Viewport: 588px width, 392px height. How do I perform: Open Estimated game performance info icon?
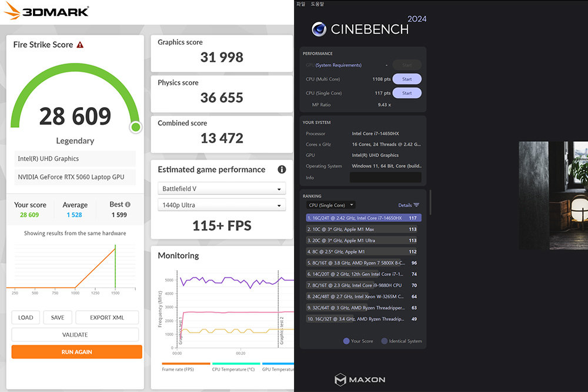(x=282, y=170)
